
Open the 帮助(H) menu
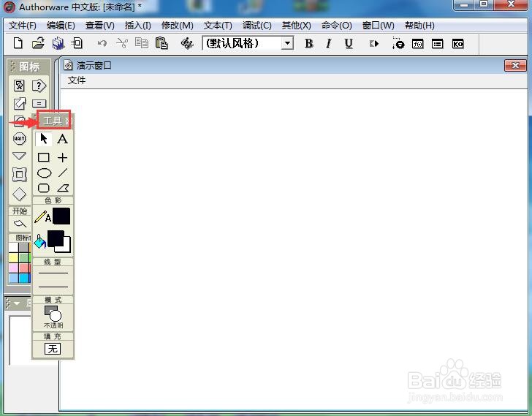[x=419, y=26]
